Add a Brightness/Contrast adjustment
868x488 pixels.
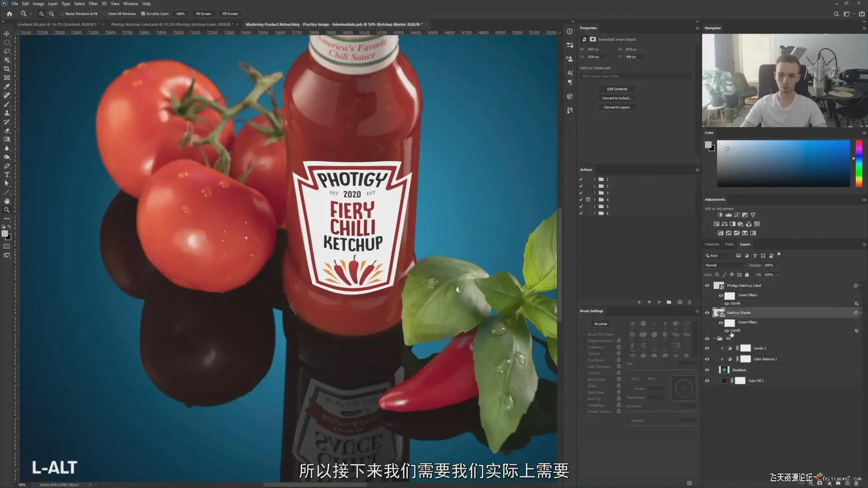pos(720,215)
